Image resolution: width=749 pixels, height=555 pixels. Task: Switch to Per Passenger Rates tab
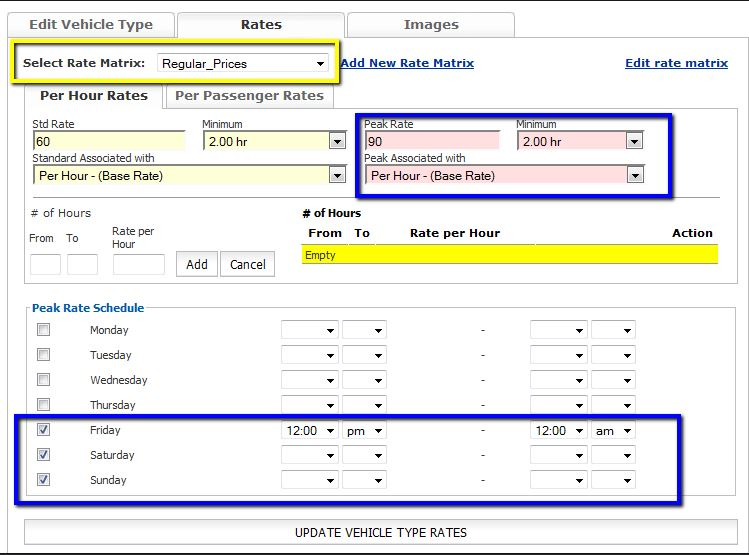pos(249,96)
